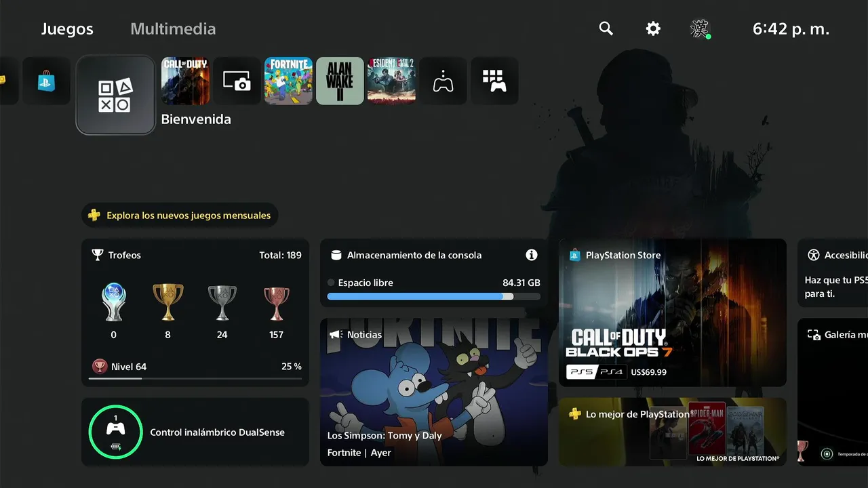868x488 pixels.
Task: Open the search magnifier icon
Action: tap(606, 28)
